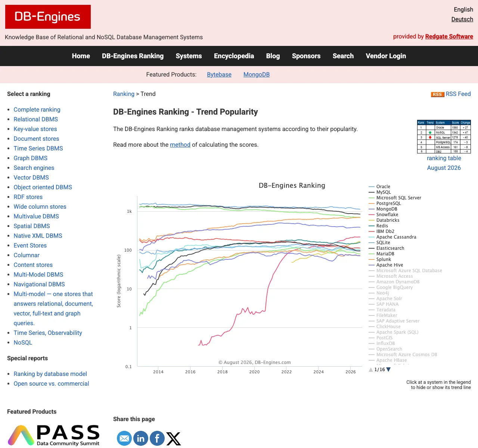The height and width of the screenshot is (448, 478).
Task: Select the Complete ranking link
Action: pyautogui.click(x=37, y=110)
